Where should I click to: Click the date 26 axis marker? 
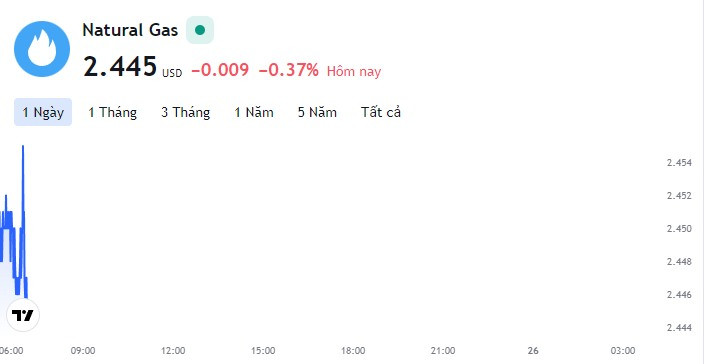tap(533, 351)
